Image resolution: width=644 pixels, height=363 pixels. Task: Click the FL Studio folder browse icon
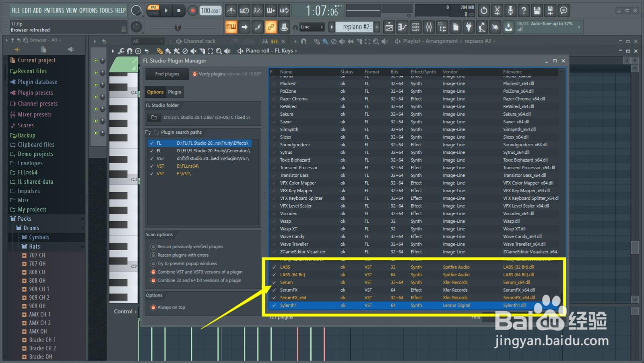(x=154, y=117)
